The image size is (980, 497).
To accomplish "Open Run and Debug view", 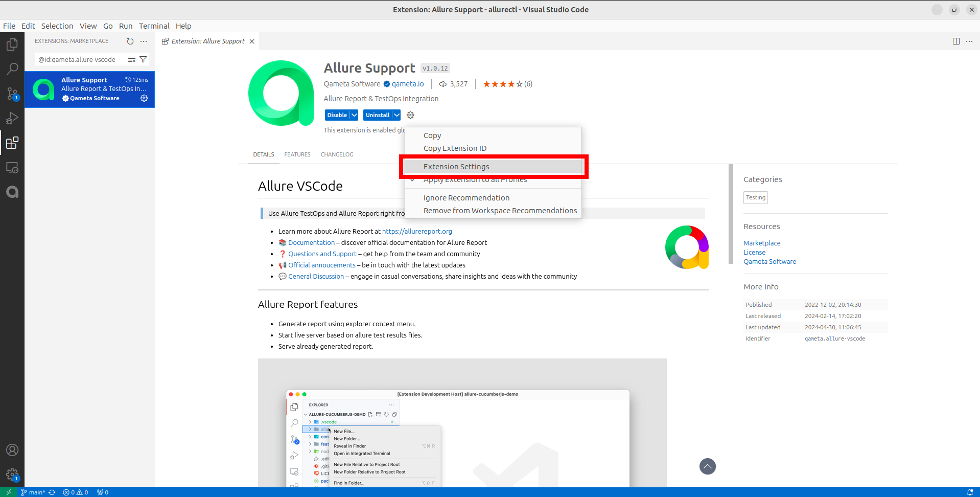I will (12, 118).
